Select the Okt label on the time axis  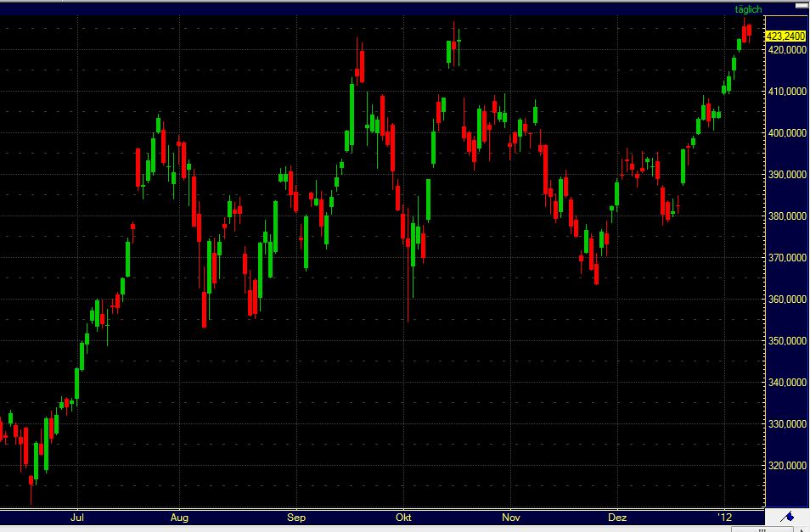point(403,517)
